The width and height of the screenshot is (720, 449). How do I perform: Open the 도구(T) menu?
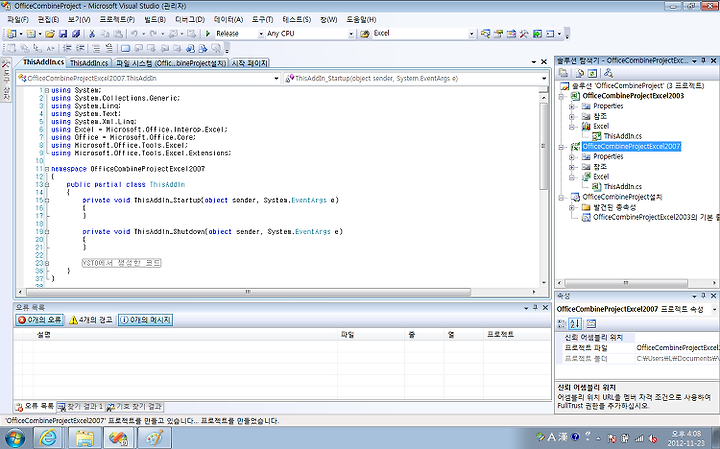click(x=262, y=20)
